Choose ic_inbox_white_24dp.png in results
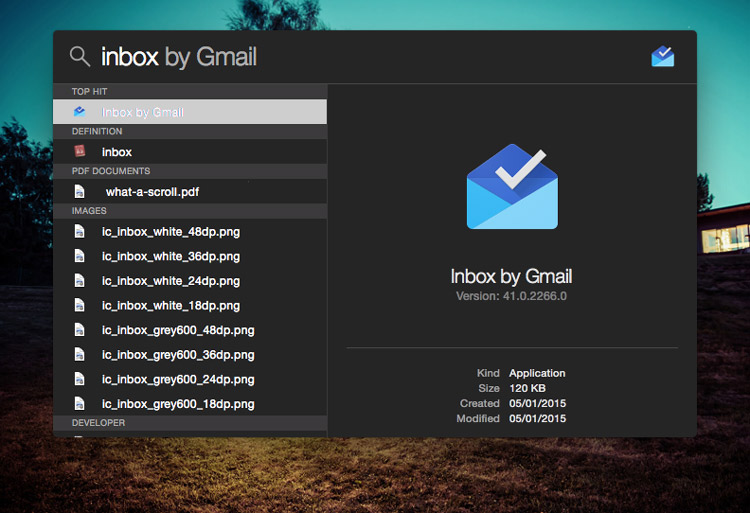Image resolution: width=750 pixels, height=513 pixels. click(x=170, y=281)
